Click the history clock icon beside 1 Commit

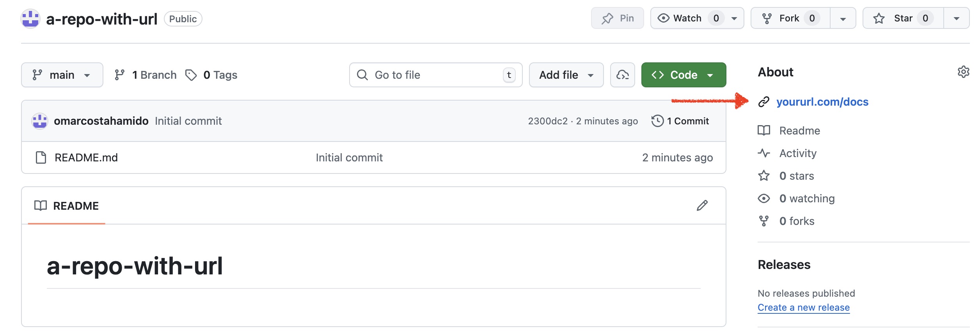pyautogui.click(x=657, y=121)
